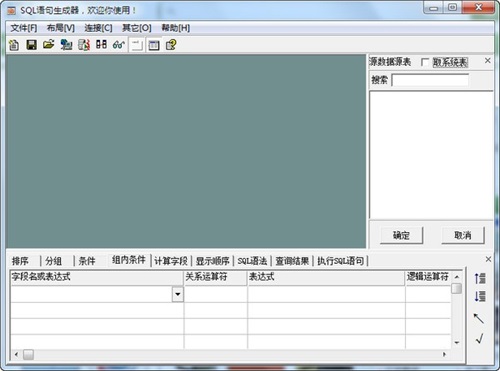The image size is (500, 371).
Task: Click the grid vertical scrollbar up arrow
Action: (457, 277)
